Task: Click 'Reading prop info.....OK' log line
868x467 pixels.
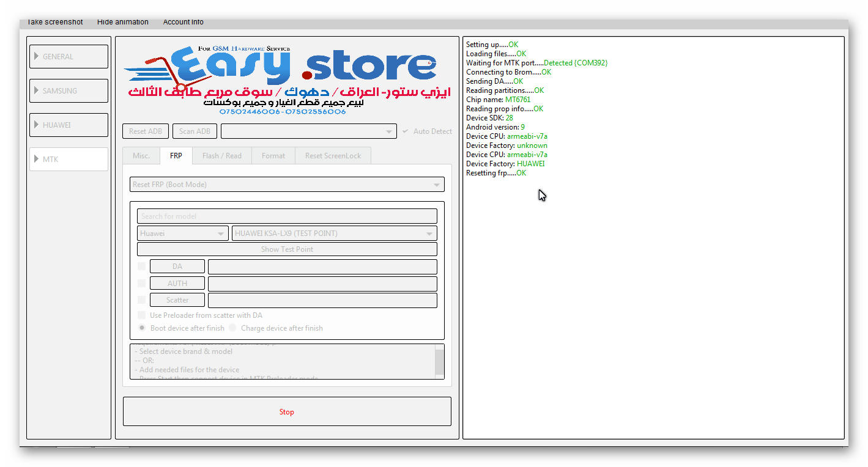Action: [504, 109]
